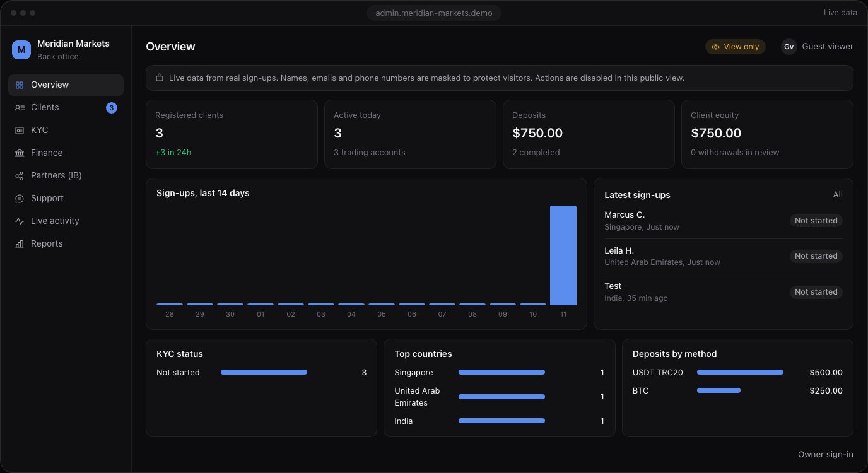
Task: Click the Singapore country row label
Action: coord(414,373)
